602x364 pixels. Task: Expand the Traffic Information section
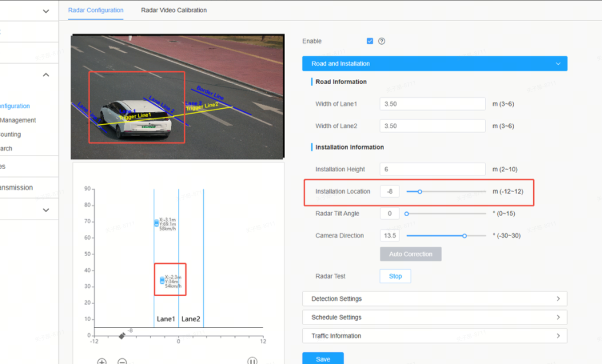click(435, 336)
